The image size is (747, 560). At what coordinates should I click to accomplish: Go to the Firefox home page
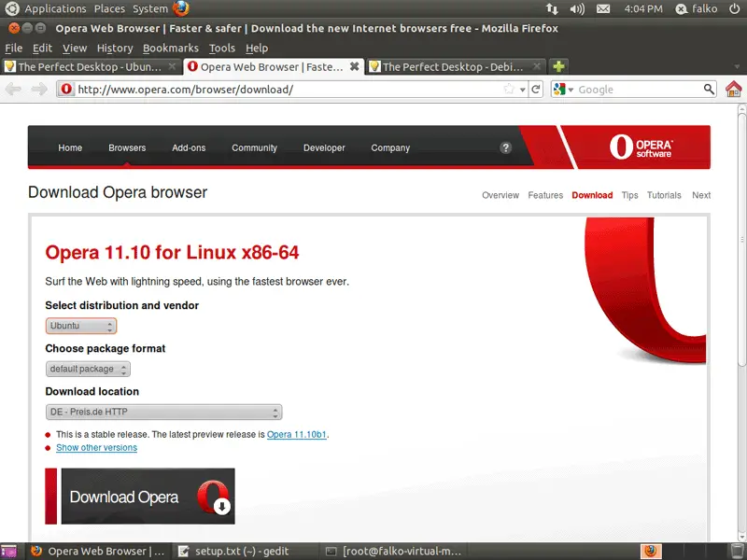coord(734,89)
